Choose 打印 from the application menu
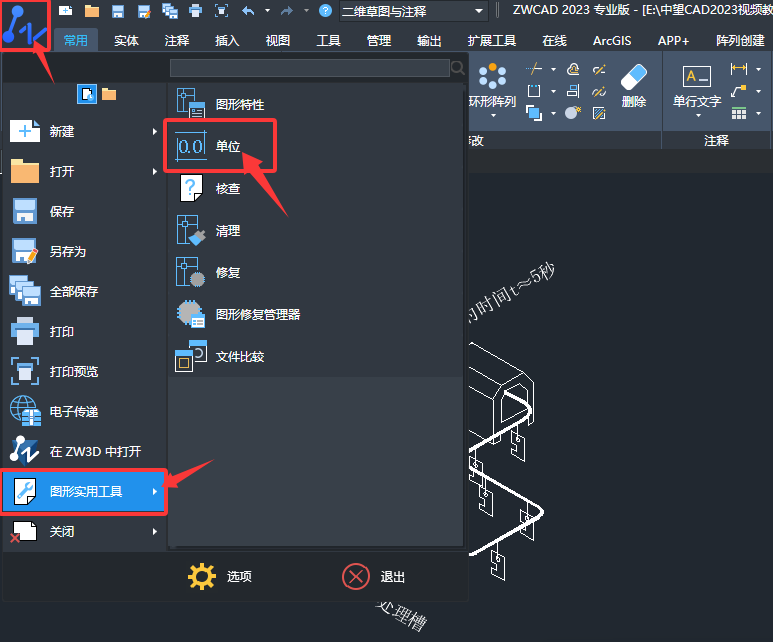Screen dimensions: 773x642 tap(84, 331)
